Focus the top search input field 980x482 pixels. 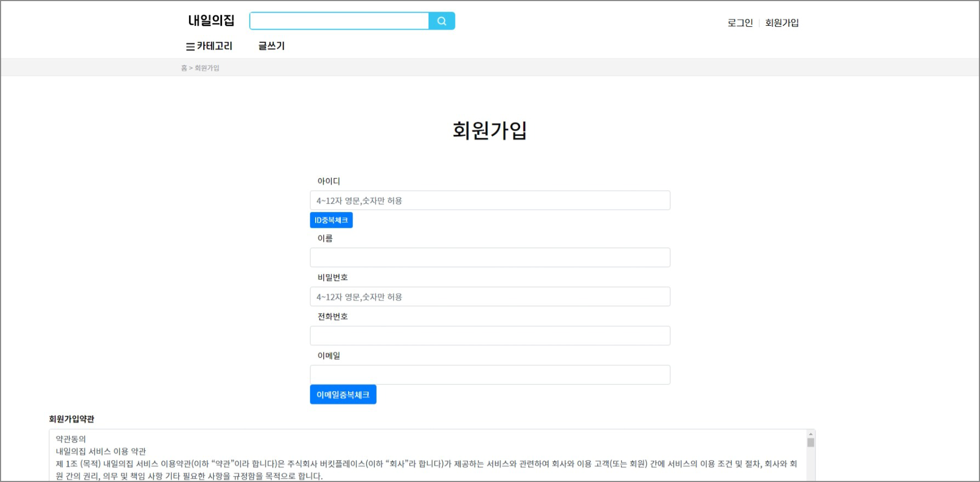(x=339, y=21)
